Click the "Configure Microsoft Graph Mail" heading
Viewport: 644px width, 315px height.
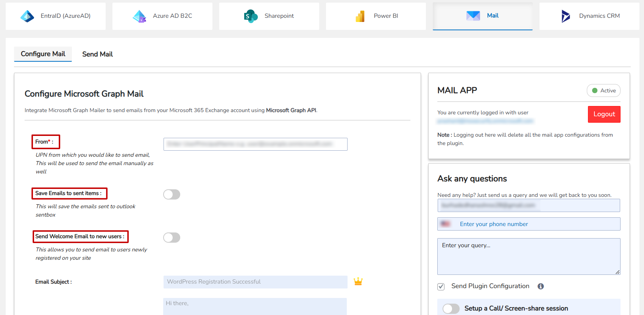coord(84,94)
